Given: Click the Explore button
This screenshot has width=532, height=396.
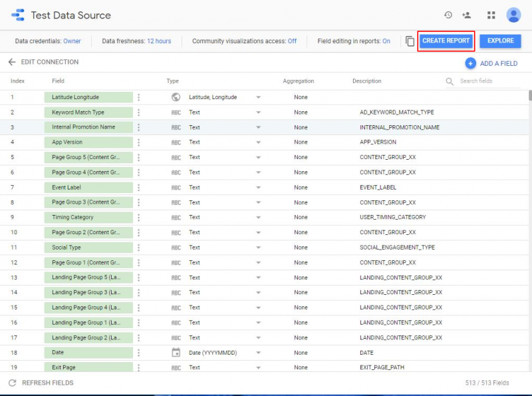Looking at the screenshot, I should click(501, 41).
